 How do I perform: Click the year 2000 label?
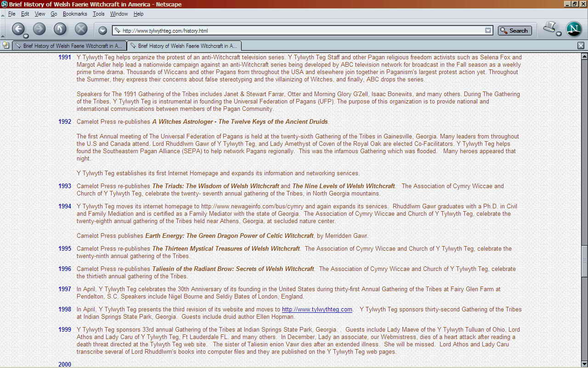click(65, 365)
